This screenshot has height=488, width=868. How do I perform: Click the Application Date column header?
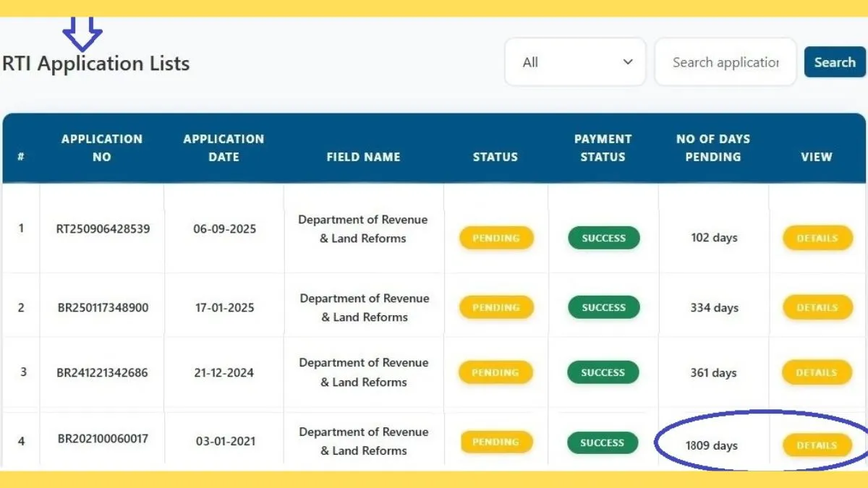click(224, 147)
